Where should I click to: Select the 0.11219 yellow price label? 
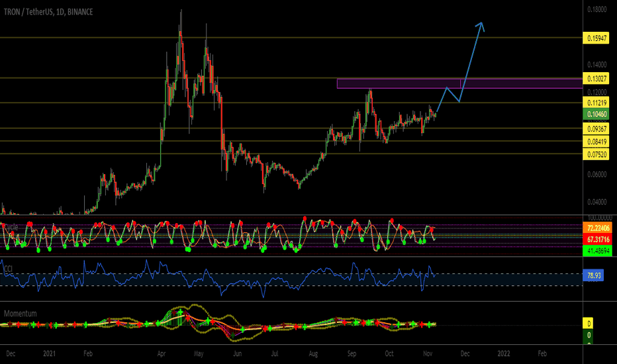point(596,103)
